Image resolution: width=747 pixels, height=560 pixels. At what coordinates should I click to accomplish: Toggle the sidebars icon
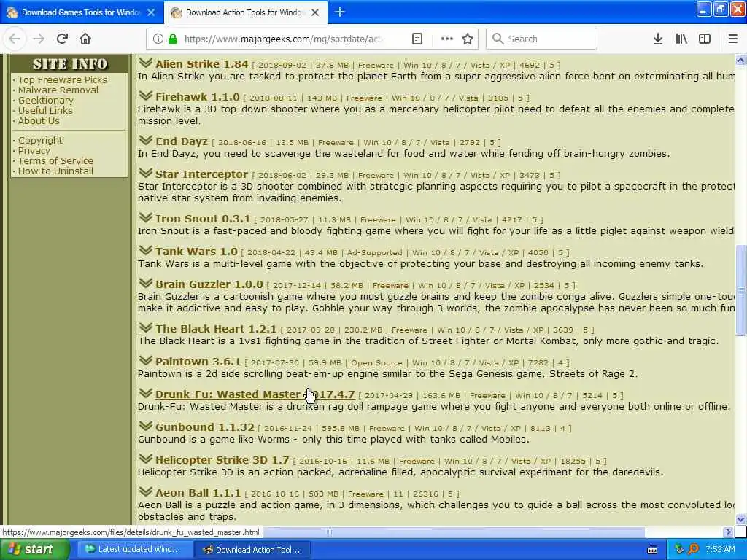[x=705, y=39]
